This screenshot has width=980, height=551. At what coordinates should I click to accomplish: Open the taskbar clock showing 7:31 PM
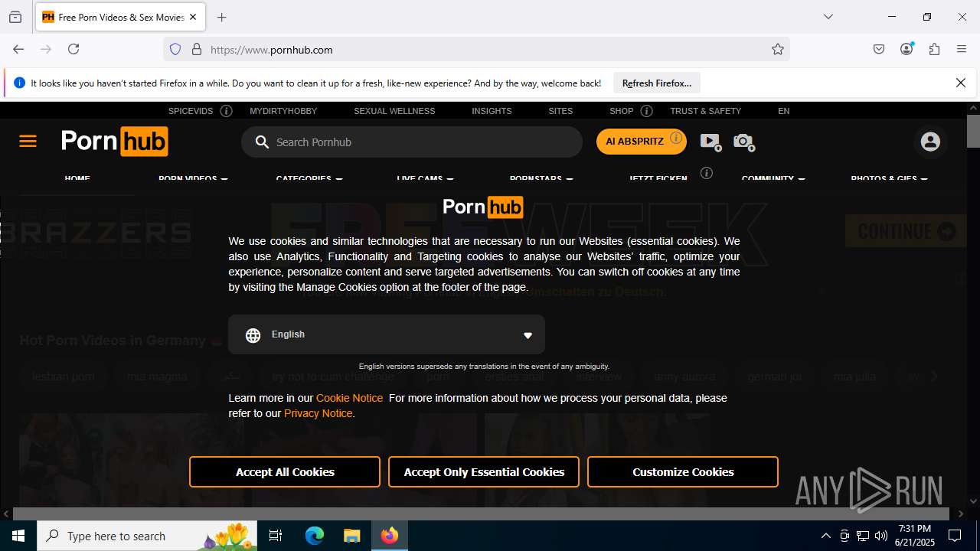click(915, 536)
